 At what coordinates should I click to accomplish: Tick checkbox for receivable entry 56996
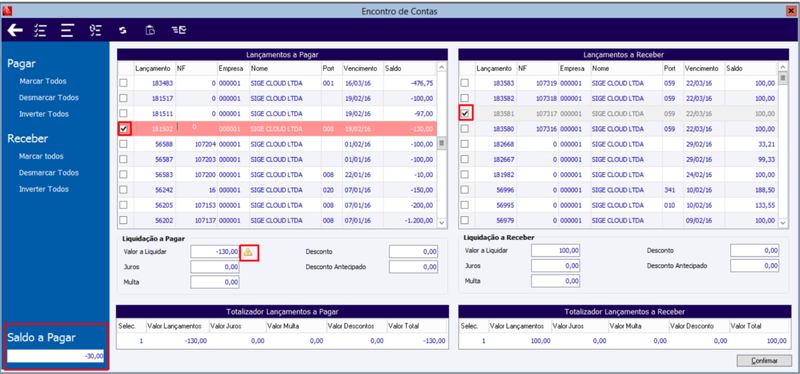coord(465,190)
